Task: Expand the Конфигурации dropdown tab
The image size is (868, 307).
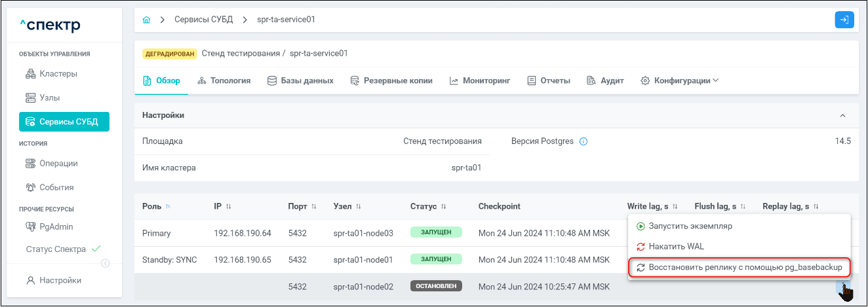Action: [x=680, y=81]
